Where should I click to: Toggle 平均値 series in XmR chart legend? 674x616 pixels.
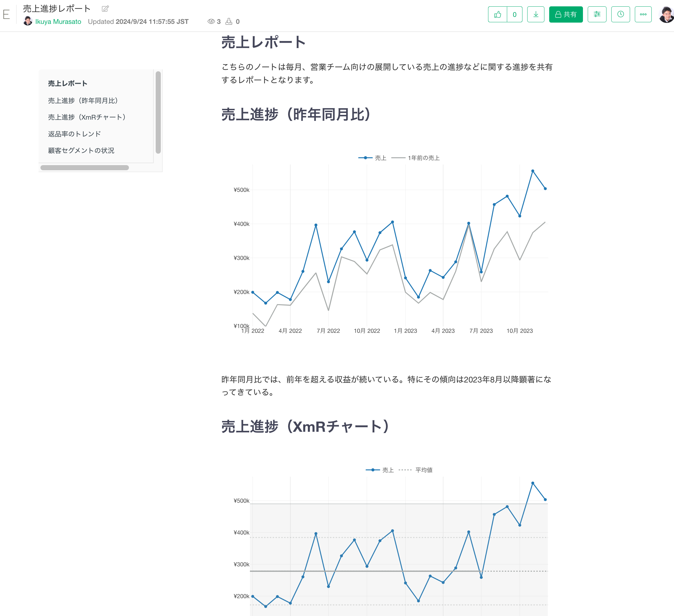tap(415, 470)
